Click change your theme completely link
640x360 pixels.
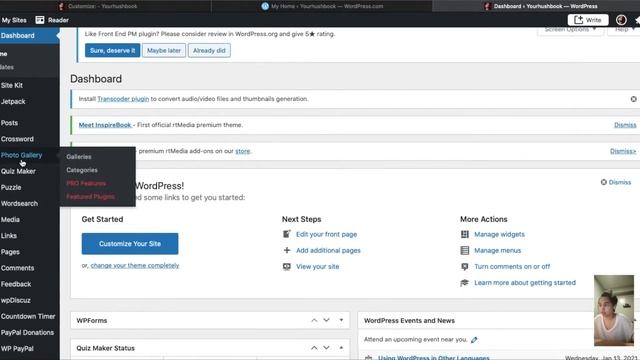coord(135,265)
